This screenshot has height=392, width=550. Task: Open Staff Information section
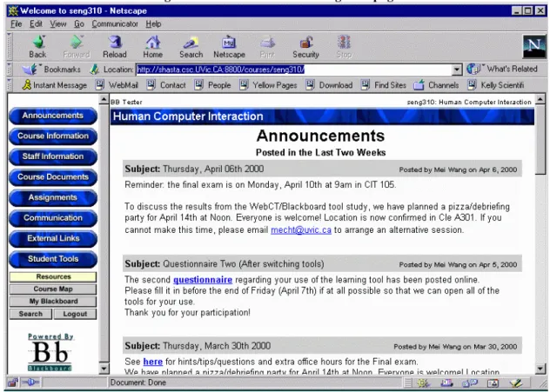pos(53,156)
